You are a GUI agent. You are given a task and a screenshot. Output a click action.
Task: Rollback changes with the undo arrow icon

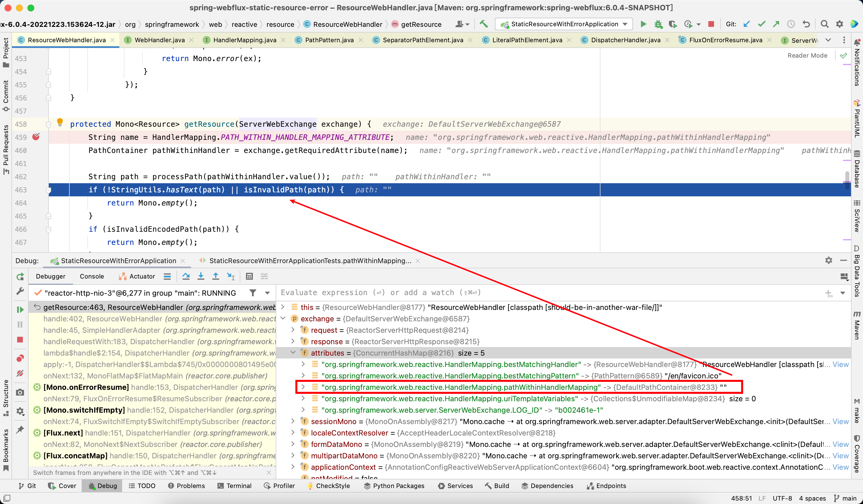806,24
